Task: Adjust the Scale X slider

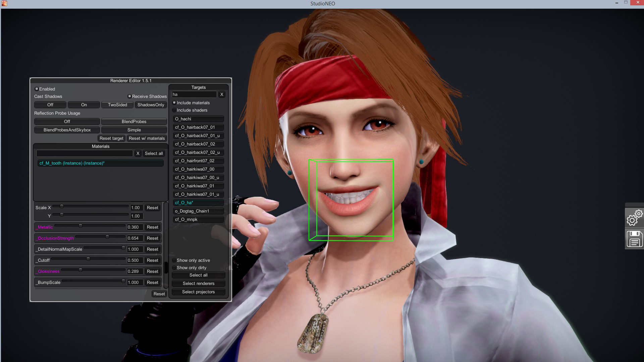Action: [91, 206]
